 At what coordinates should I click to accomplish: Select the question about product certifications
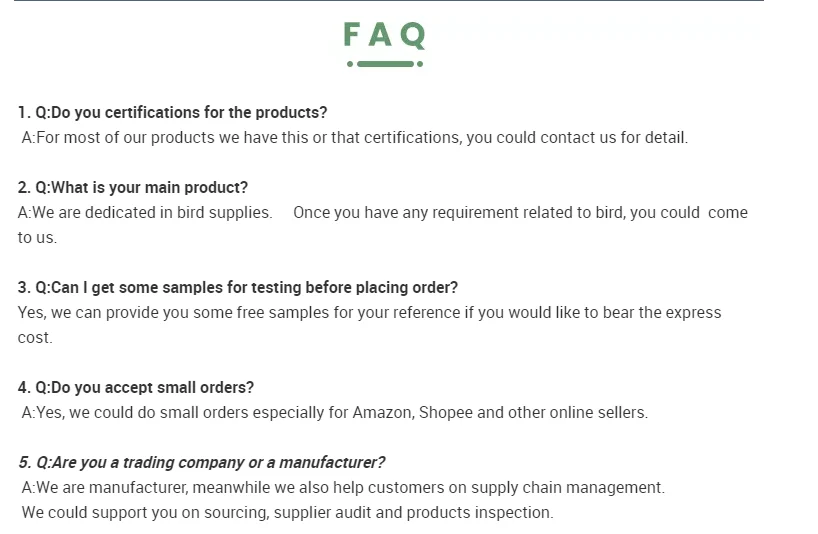[172, 112]
